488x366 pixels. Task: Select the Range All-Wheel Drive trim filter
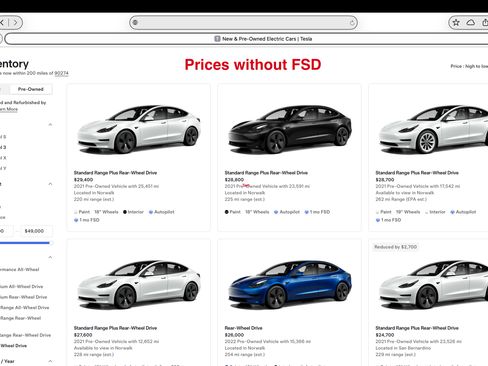24,308
